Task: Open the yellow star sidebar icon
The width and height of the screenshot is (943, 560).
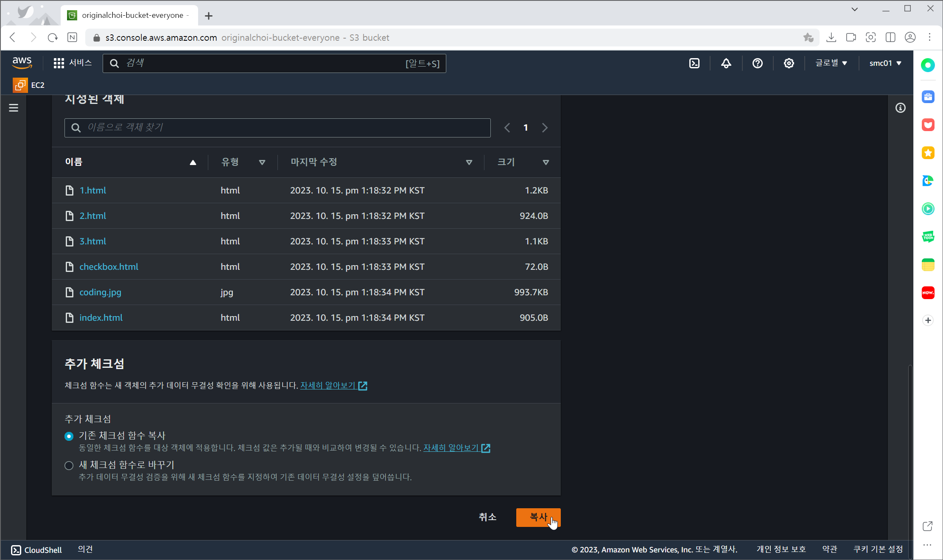Action: coord(928,153)
